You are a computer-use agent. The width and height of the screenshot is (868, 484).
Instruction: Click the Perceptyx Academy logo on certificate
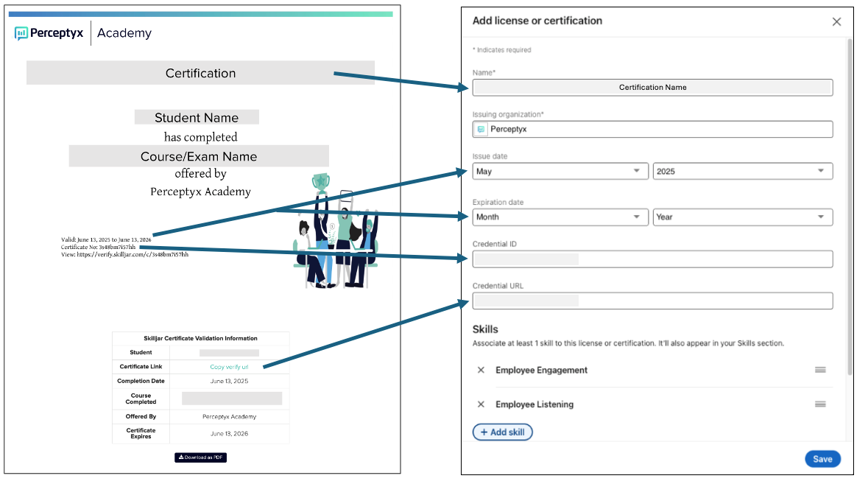(x=83, y=33)
